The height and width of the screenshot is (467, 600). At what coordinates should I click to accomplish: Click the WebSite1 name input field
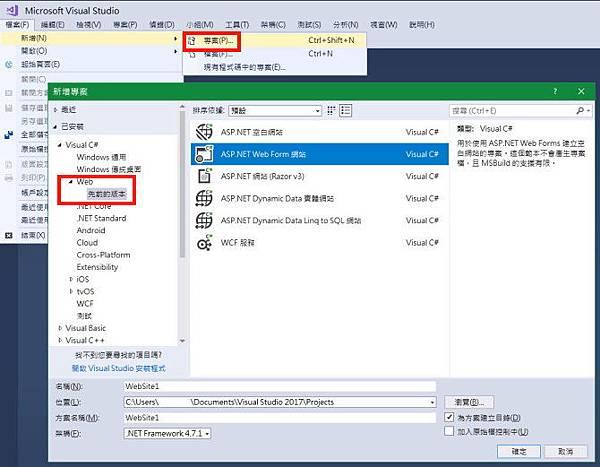[280, 386]
